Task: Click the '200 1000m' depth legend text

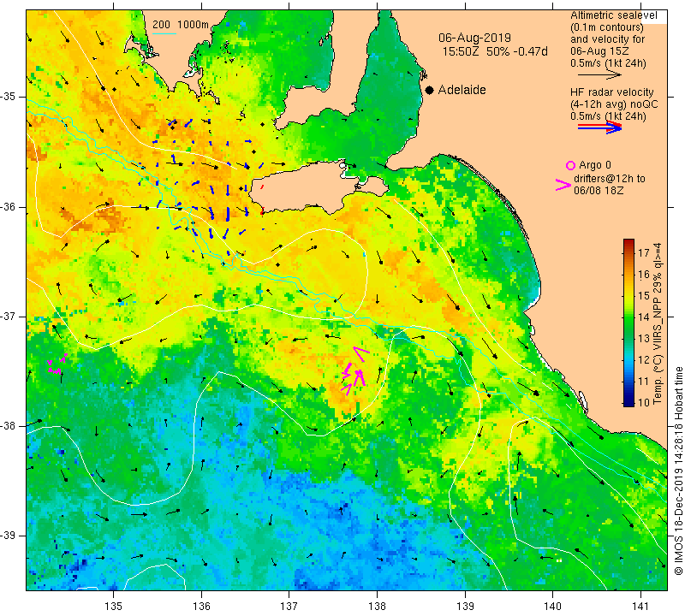Action: click(181, 25)
